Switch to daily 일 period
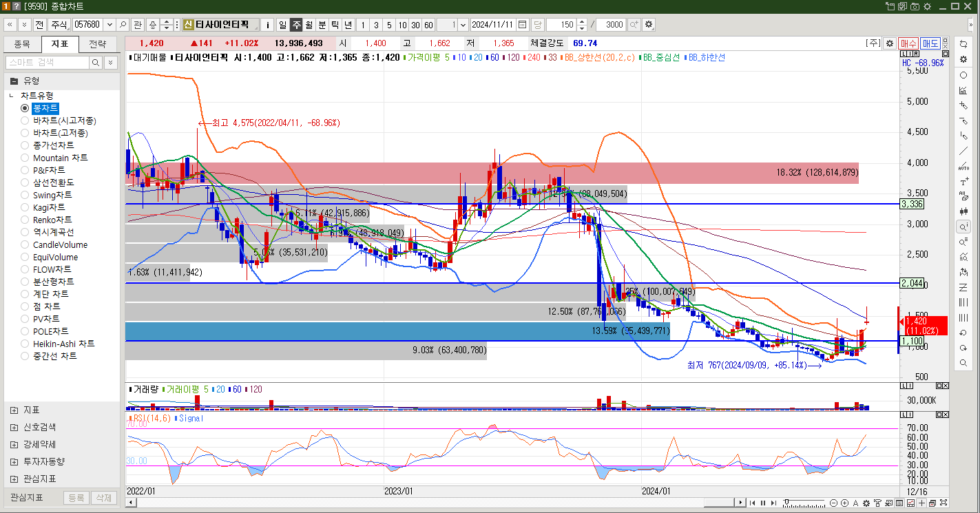Viewport: 980px width, 513px height. pyautogui.click(x=282, y=25)
